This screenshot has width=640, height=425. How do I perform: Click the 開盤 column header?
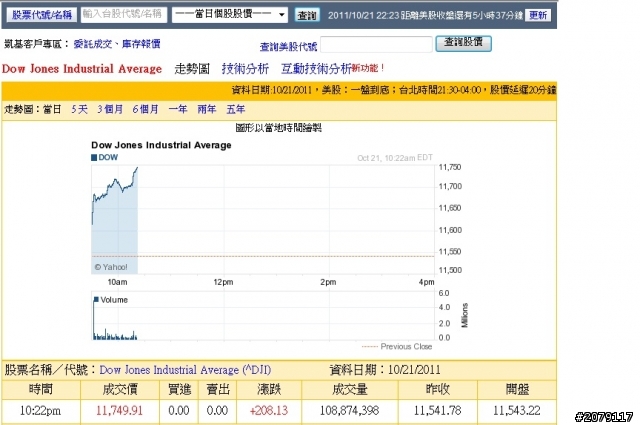[x=517, y=389]
